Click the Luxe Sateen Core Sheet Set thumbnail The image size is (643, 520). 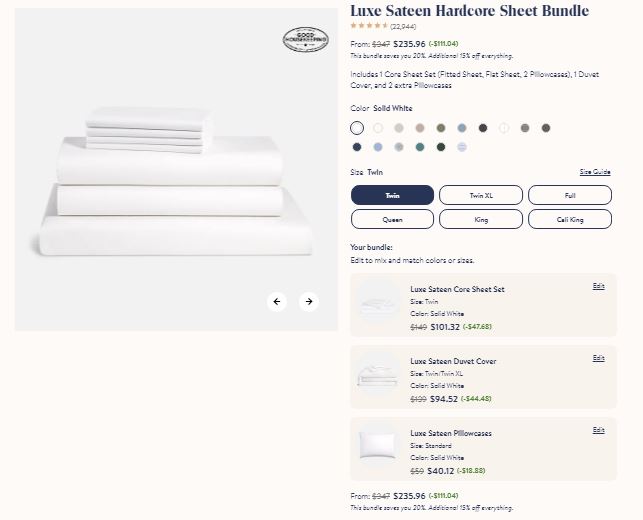(x=378, y=305)
